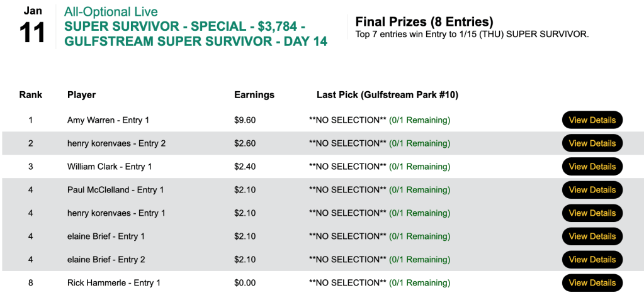The image size is (644, 300).
Task: Click the Jan 11 date label
Action: [33, 26]
